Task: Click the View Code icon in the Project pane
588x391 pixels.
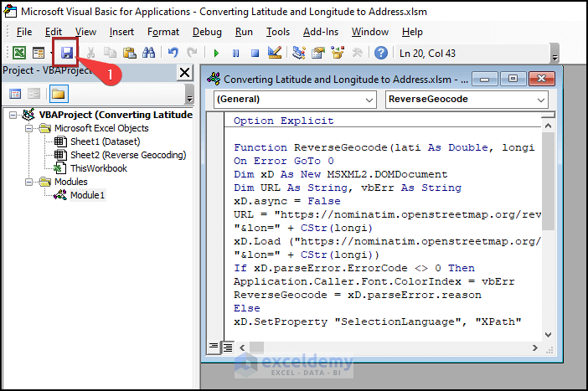Action: click(15, 94)
